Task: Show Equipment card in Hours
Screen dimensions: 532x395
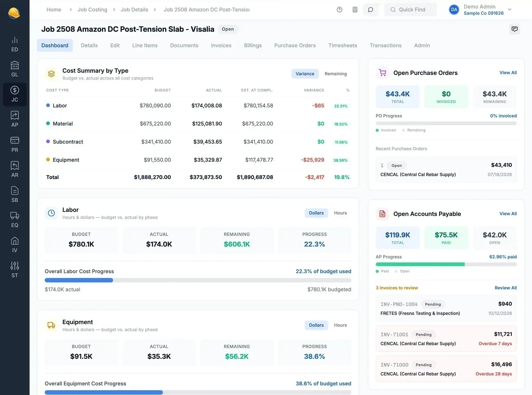Action: (340, 325)
